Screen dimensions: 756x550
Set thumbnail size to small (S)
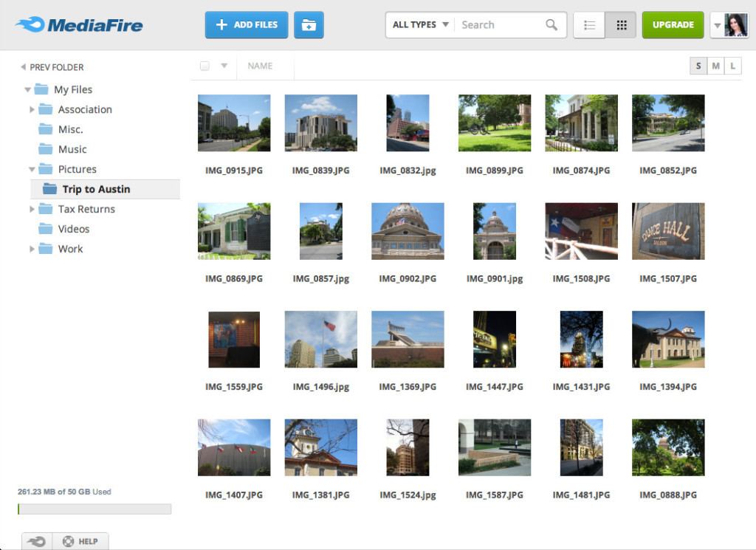(x=698, y=66)
